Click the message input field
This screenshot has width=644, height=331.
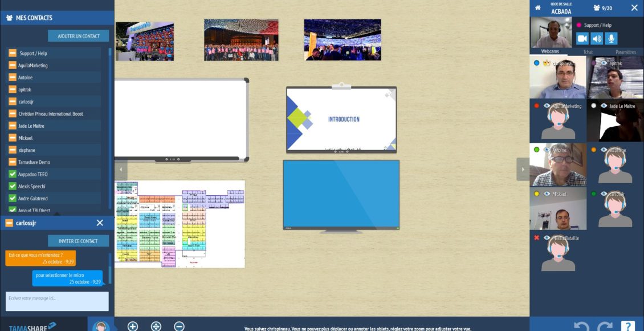pos(57,301)
